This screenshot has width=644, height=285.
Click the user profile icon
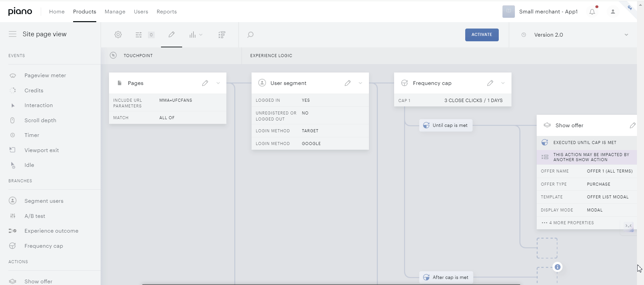click(x=613, y=12)
